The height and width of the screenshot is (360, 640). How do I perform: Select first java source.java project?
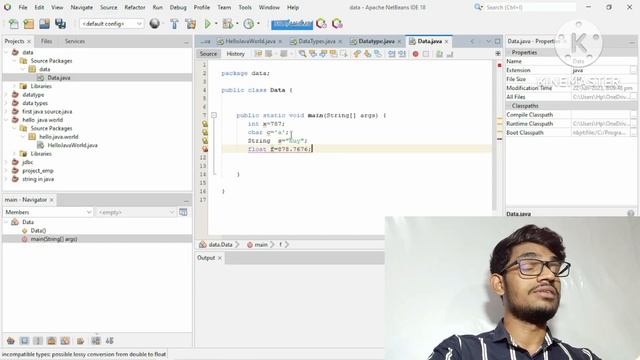pyautogui.click(x=47, y=111)
